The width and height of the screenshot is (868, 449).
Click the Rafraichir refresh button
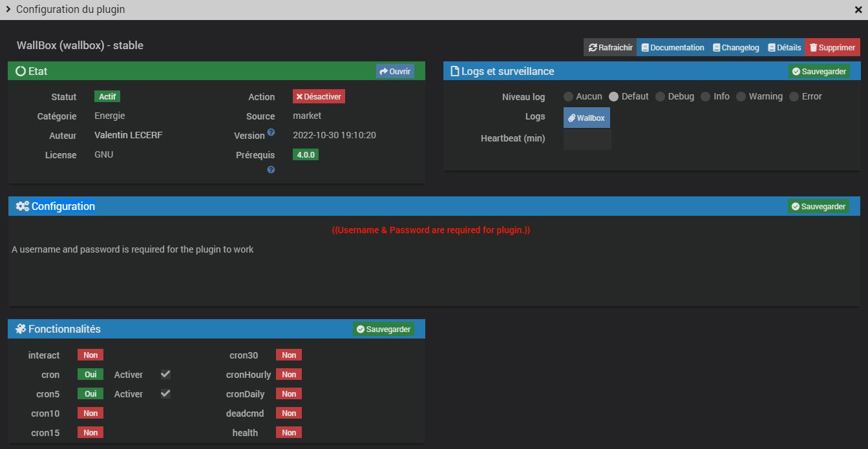(x=610, y=47)
